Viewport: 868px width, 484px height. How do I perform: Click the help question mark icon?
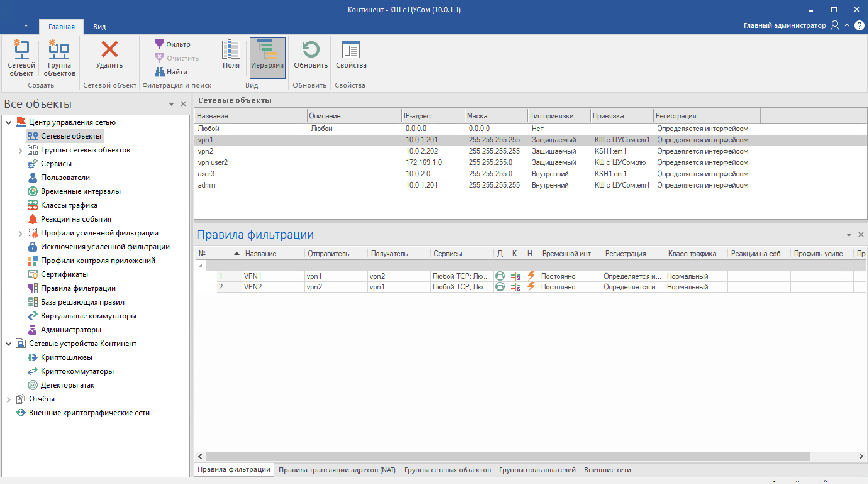859,25
